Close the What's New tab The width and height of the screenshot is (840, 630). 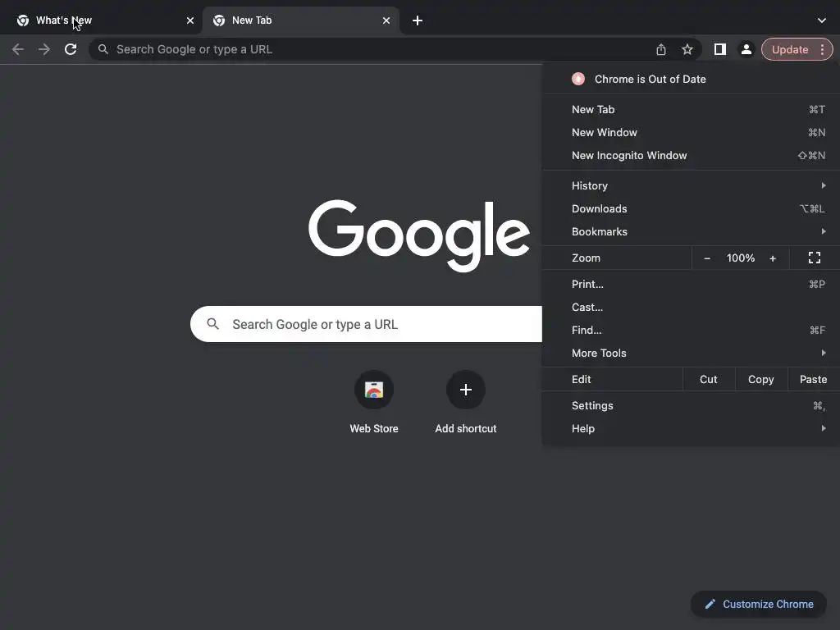190,21
